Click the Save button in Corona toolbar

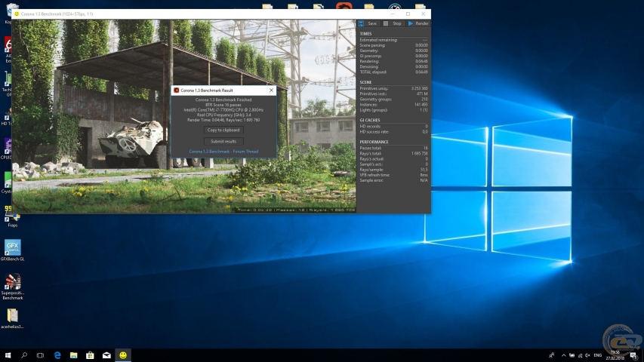pyautogui.click(x=368, y=23)
